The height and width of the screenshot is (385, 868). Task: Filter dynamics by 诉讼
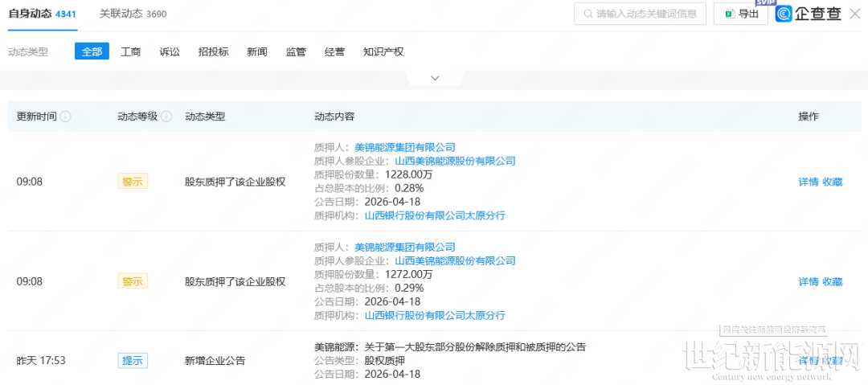(x=170, y=51)
